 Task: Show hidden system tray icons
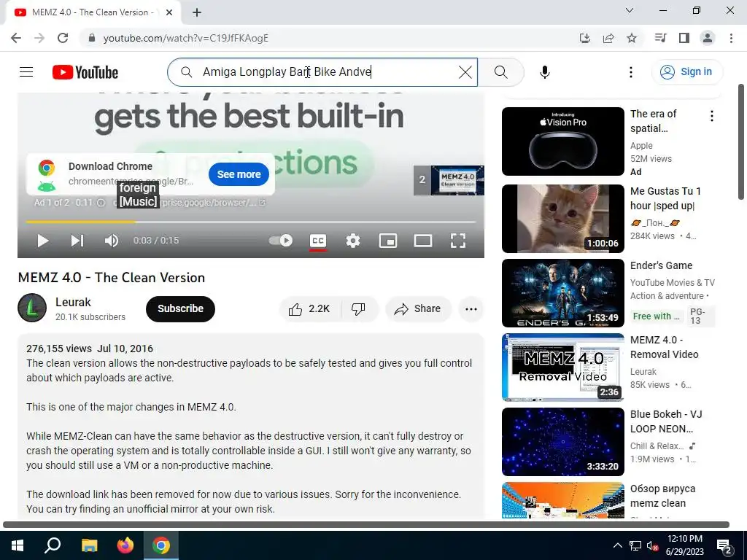coord(617,545)
